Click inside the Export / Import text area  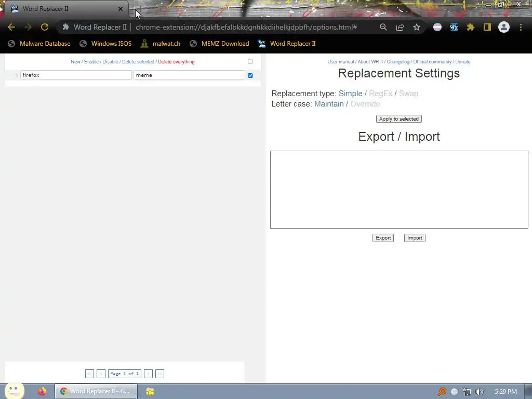click(x=400, y=190)
